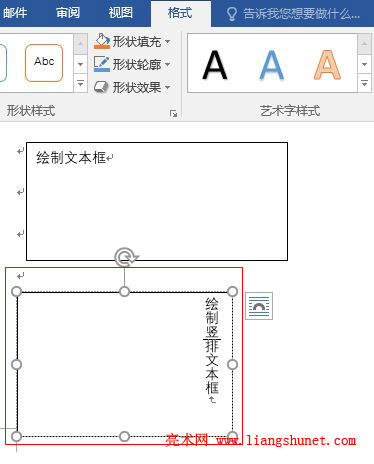Viewport: 374px width, 464px height.
Task: Click the rotation handle of the vertical text box
Action: point(125,257)
